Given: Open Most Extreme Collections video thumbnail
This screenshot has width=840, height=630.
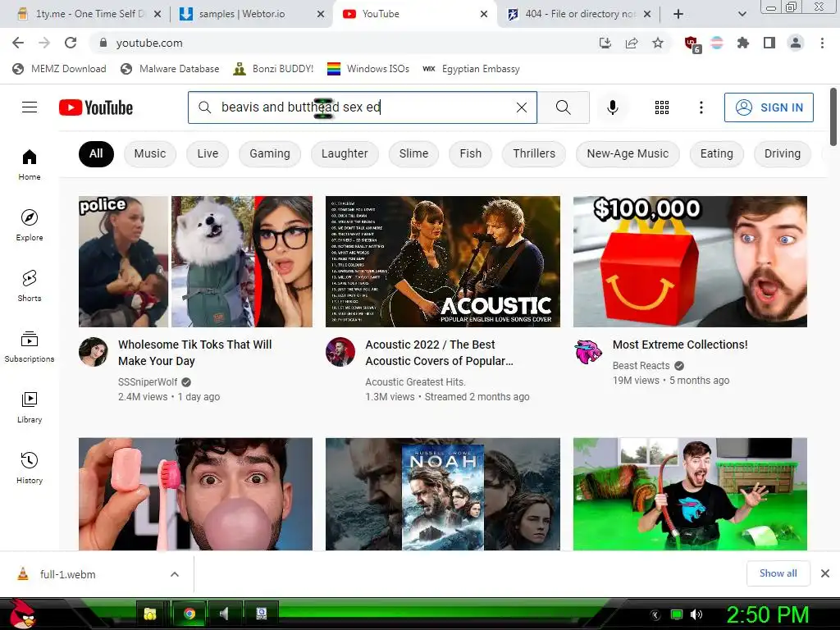Looking at the screenshot, I should coord(690,262).
